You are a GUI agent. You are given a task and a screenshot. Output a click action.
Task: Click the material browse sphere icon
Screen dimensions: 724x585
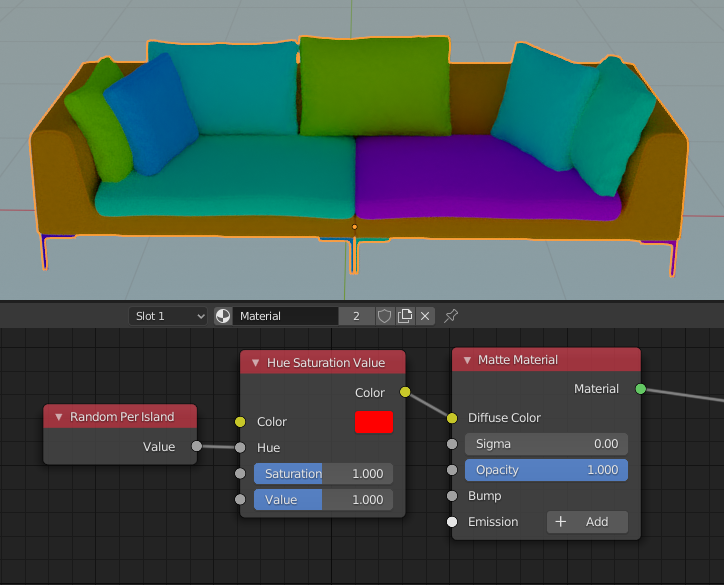(222, 316)
